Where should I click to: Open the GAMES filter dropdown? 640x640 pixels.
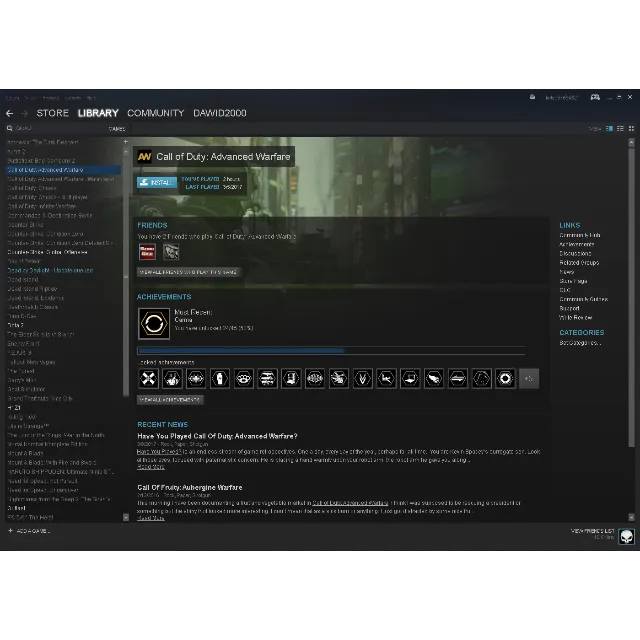117,129
